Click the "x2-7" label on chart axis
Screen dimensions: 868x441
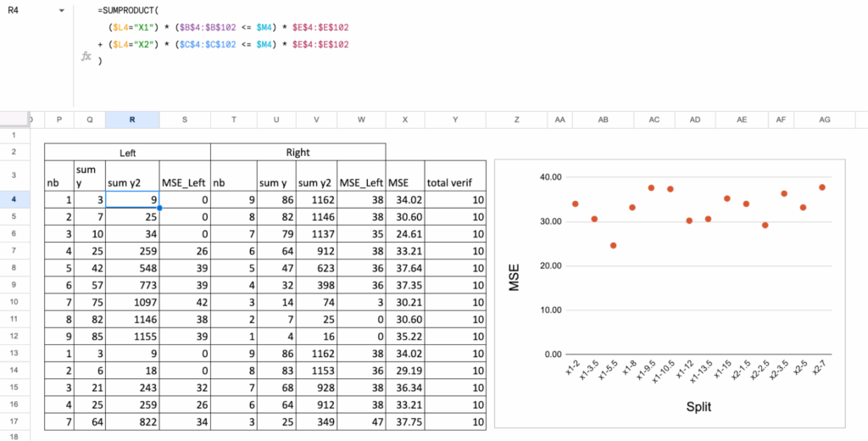click(x=819, y=371)
